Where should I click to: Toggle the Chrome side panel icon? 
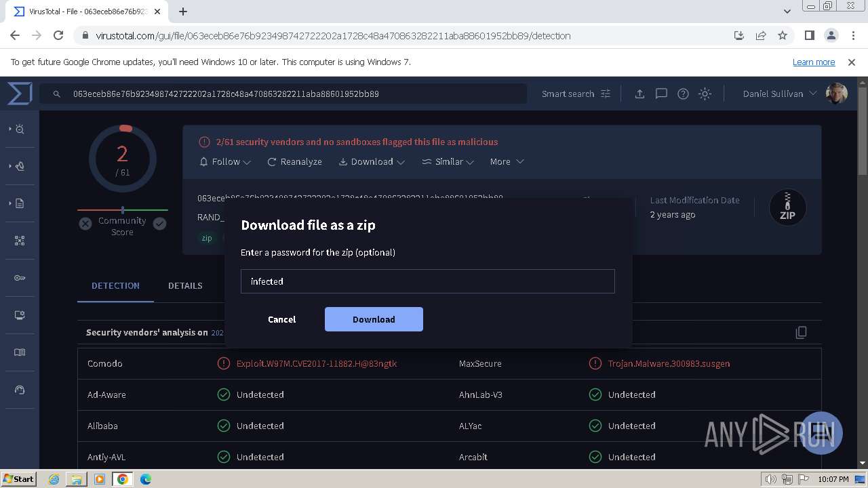(809, 35)
